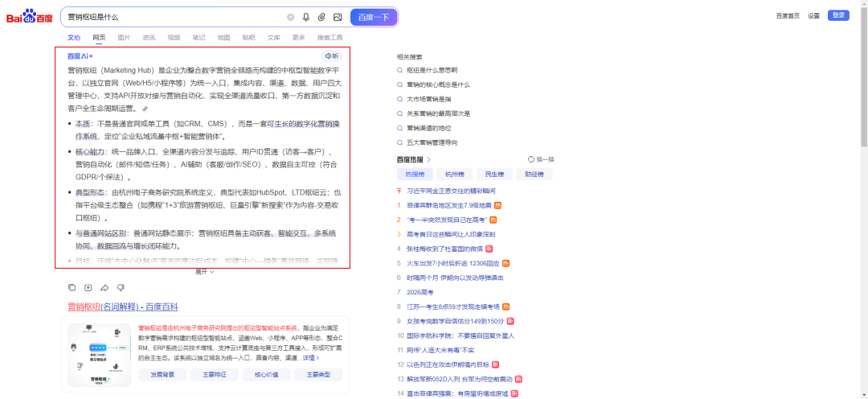The image size is (868, 399).
Task: Select the 杭州榜 tab
Action: click(x=454, y=174)
